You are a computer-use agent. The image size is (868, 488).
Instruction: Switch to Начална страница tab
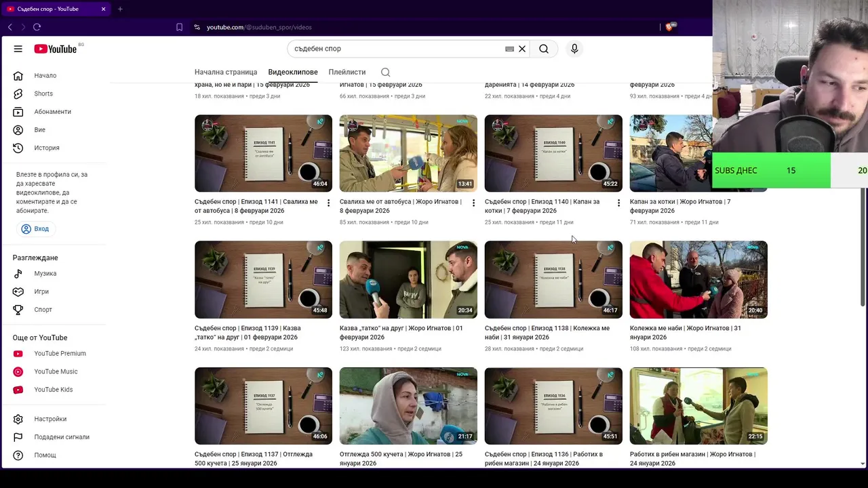[x=226, y=72]
